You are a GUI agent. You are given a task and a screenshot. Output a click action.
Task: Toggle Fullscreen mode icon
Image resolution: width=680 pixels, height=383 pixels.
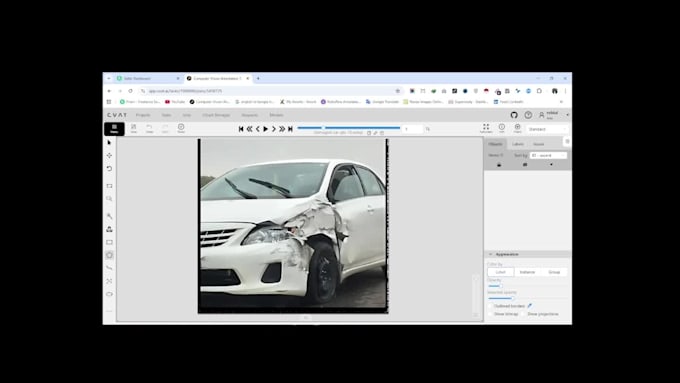486,128
